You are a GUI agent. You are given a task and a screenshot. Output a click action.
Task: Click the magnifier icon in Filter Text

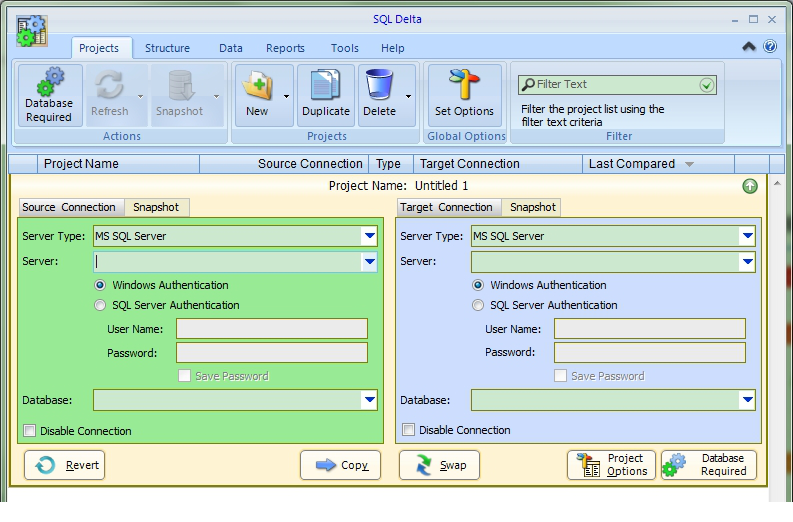tap(528, 84)
